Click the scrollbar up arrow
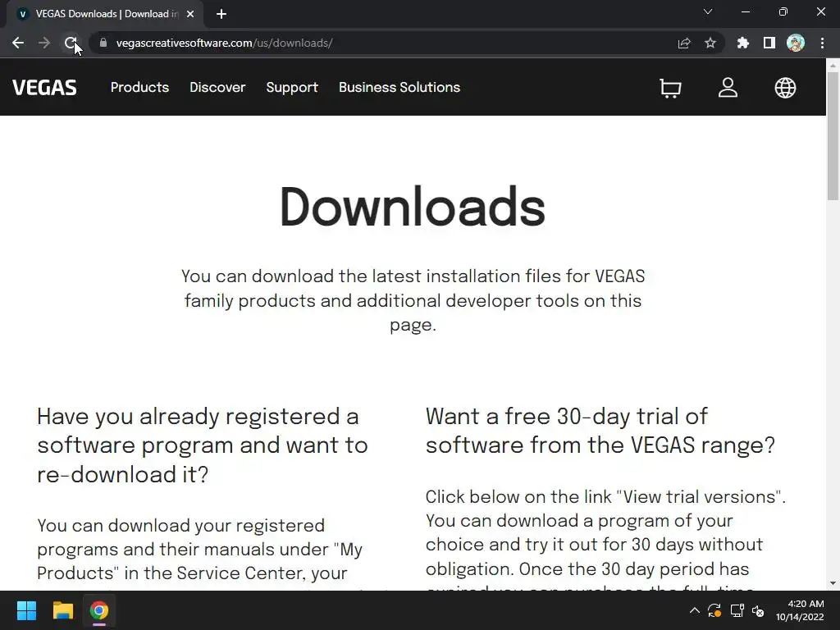 pyautogui.click(x=833, y=66)
